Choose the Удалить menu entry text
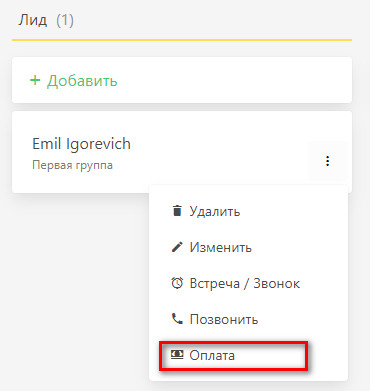Viewport: 370px width, 391px height. 215,212
